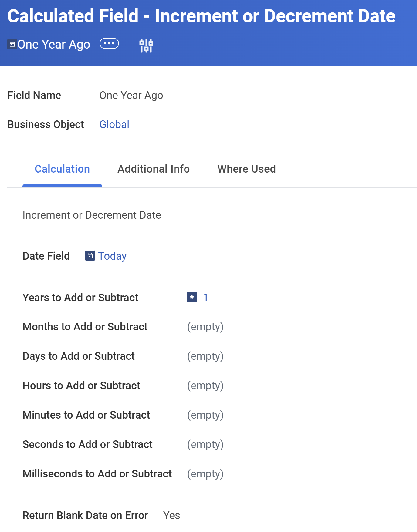Screen dimensions: 417x532
Task: Click the Milliseconds to Add or Subtract empty value
Action: click(205, 474)
